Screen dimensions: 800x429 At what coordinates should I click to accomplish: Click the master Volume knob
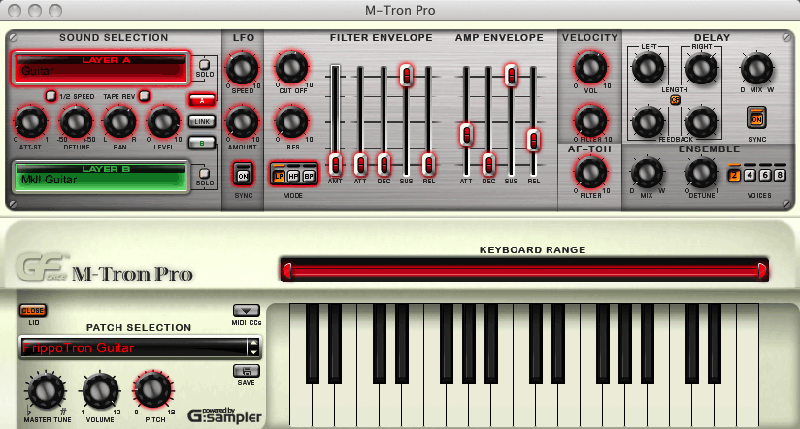click(101, 391)
